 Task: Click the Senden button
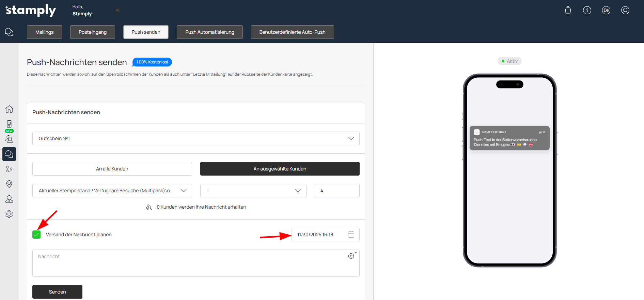[57, 292]
